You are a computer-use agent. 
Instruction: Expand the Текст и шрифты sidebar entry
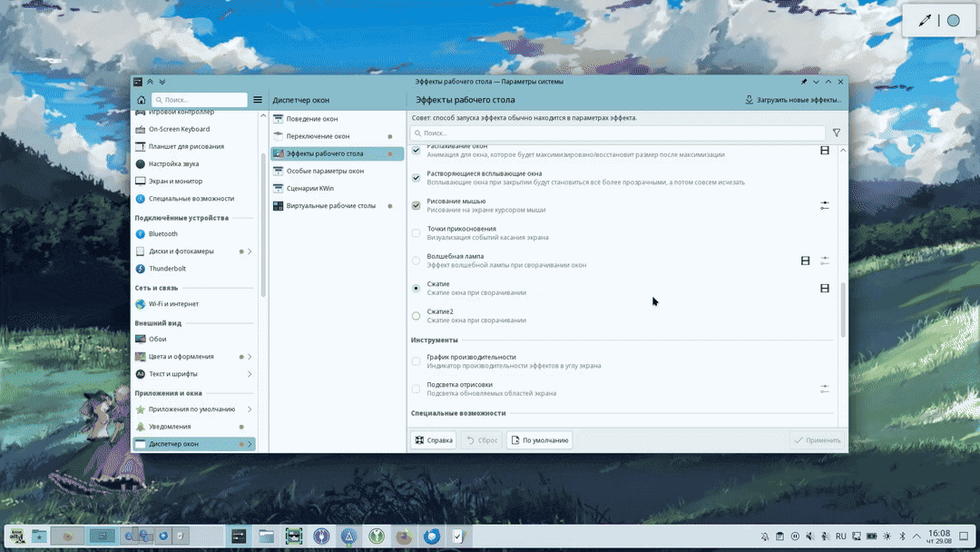coord(250,374)
